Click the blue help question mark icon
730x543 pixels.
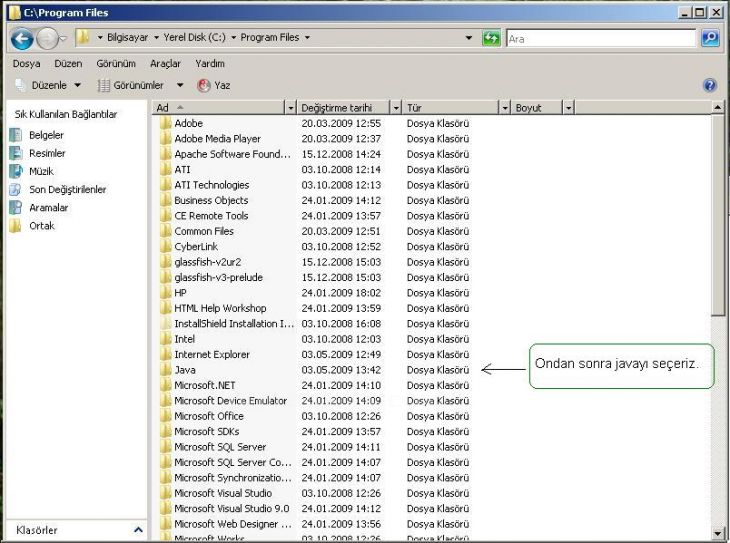710,85
